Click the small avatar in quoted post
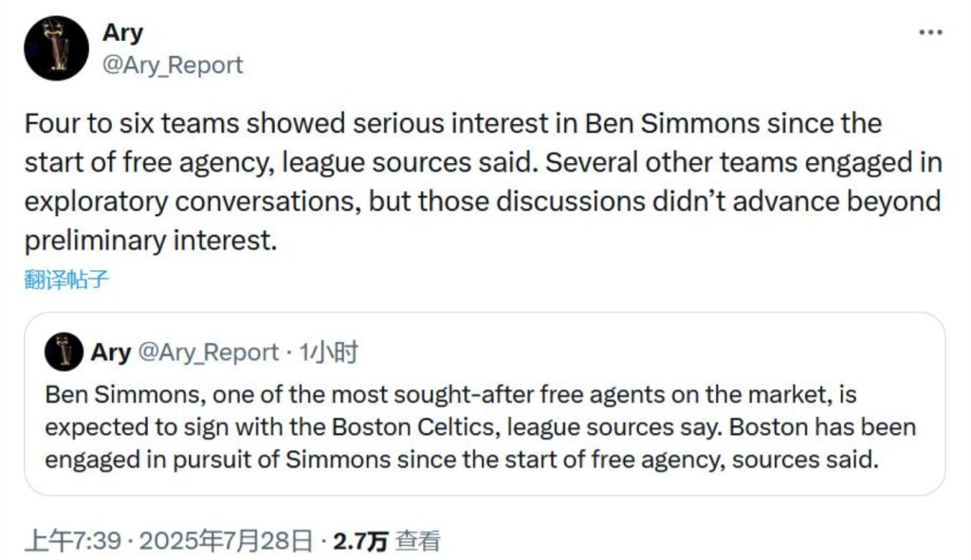Image resolution: width=971 pixels, height=560 pixels. [x=64, y=352]
